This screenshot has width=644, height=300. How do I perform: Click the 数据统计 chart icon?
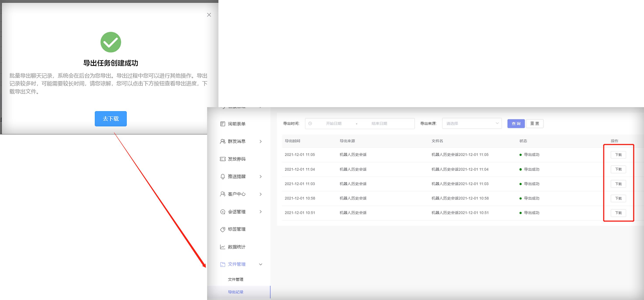tap(223, 247)
